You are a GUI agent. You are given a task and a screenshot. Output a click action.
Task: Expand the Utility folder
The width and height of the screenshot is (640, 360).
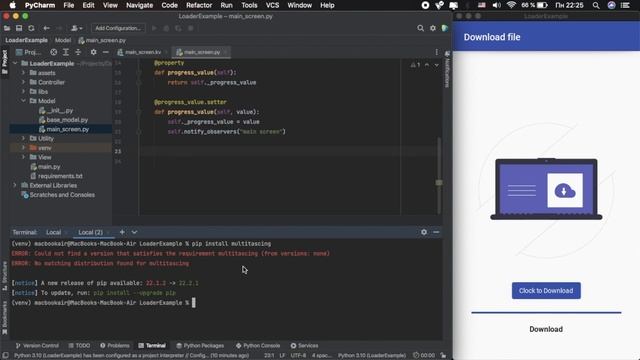23,138
